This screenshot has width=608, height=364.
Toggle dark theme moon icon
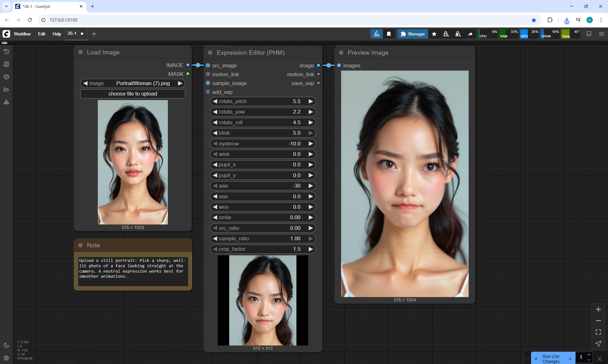click(6, 345)
